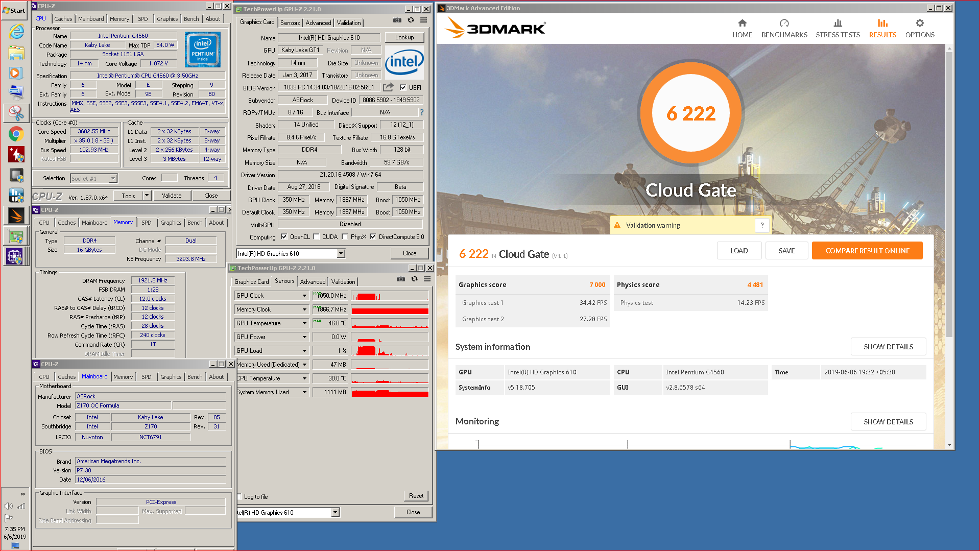
Task: Open Memory Clock sensor dropdown
Action: 304,309
